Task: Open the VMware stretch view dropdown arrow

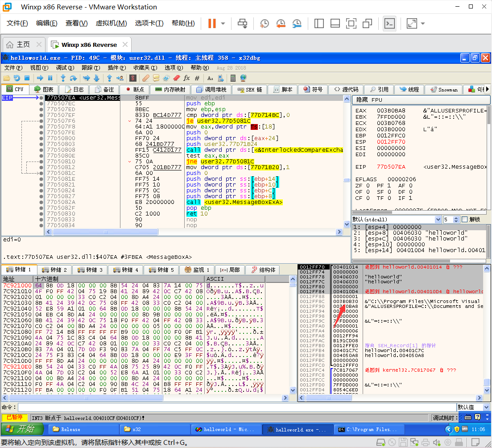Action: point(423,23)
